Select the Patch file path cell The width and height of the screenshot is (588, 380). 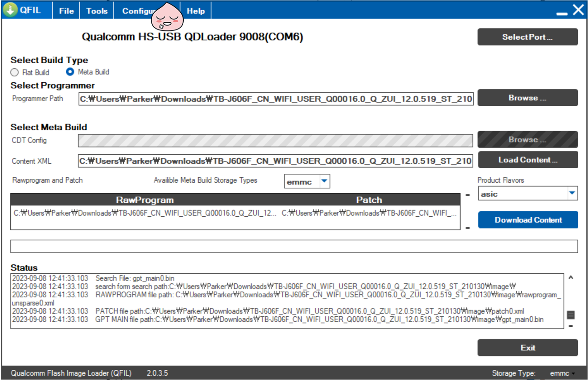point(369,213)
